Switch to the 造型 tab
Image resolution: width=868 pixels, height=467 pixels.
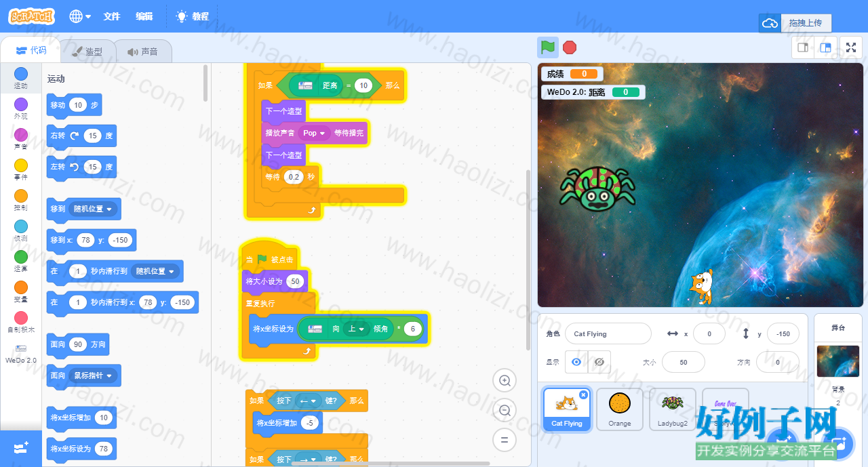tap(87, 52)
